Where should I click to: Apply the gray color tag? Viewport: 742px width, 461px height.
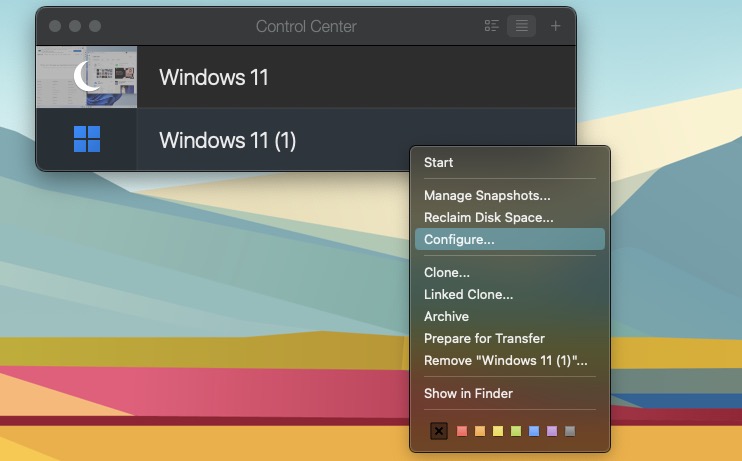(570, 431)
